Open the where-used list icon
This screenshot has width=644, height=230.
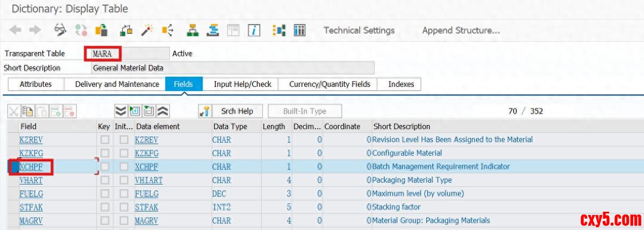click(167, 31)
